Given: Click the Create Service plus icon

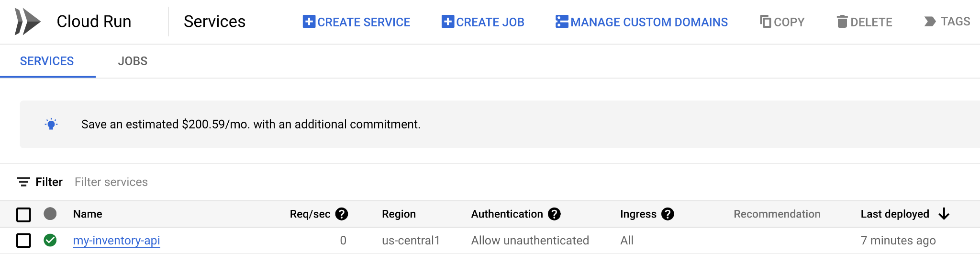Looking at the screenshot, I should pyautogui.click(x=309, y=22).
